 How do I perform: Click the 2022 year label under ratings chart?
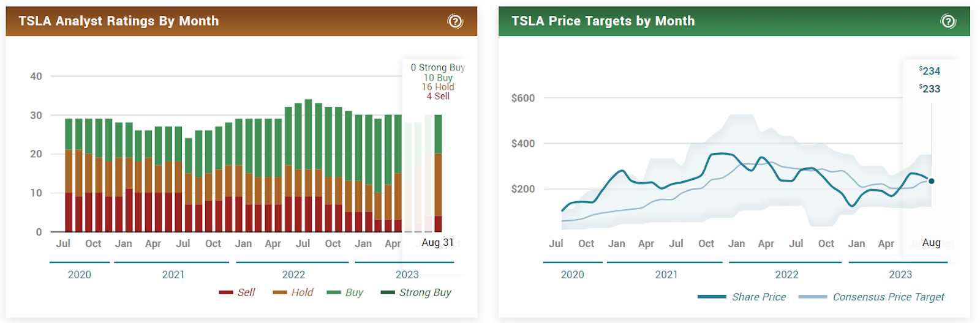point(293,275)
